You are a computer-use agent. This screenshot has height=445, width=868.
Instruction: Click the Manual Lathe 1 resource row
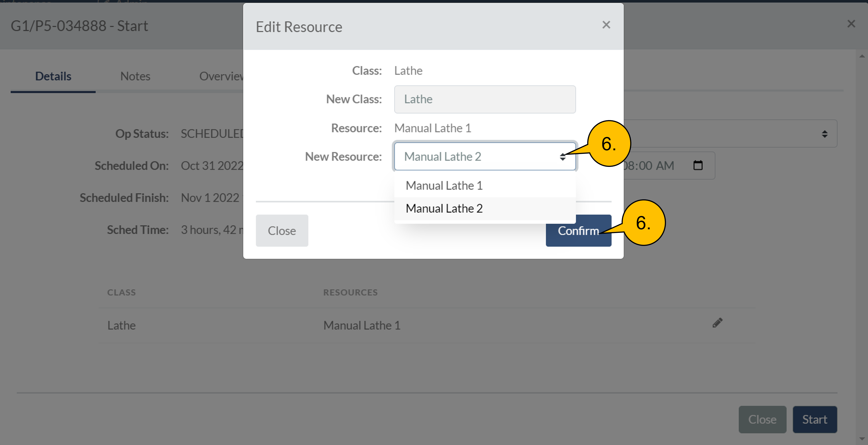coord(362,325)
